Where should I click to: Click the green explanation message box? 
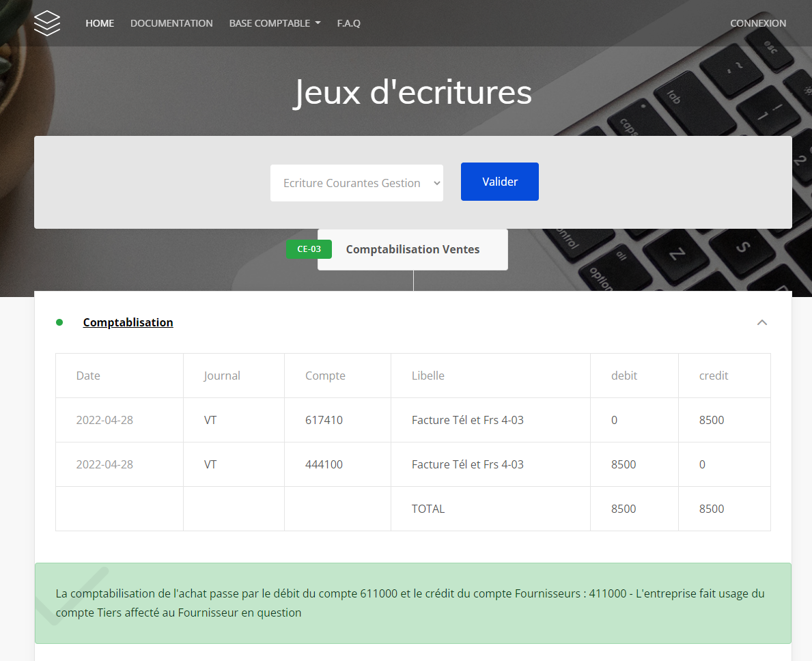point(412,603)
